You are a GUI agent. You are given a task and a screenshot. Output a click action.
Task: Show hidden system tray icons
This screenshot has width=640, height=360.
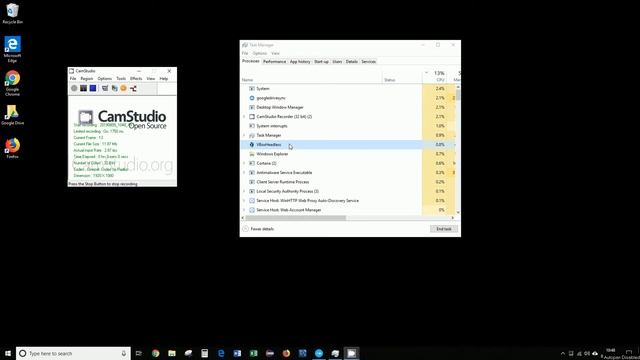[x=563, y=353]
